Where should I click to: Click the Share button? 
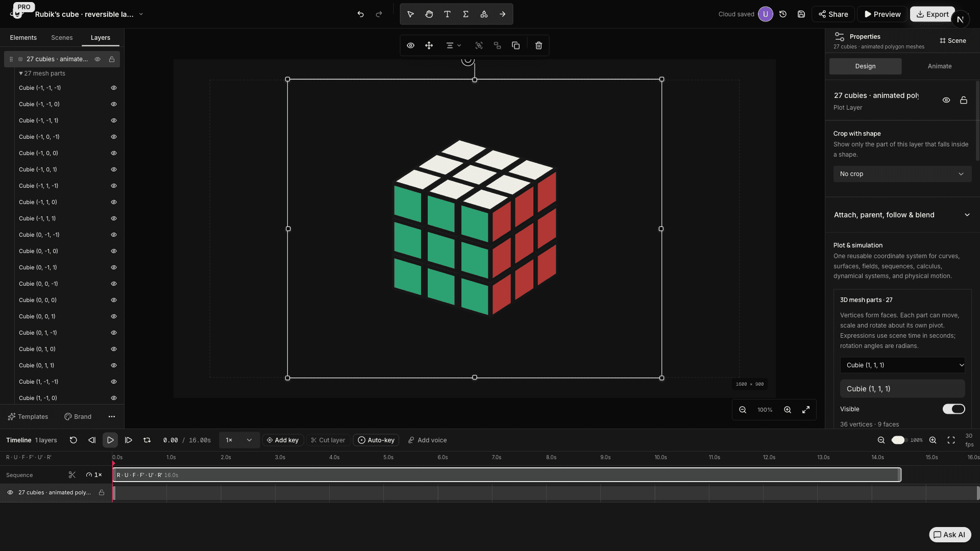point(833,14)
